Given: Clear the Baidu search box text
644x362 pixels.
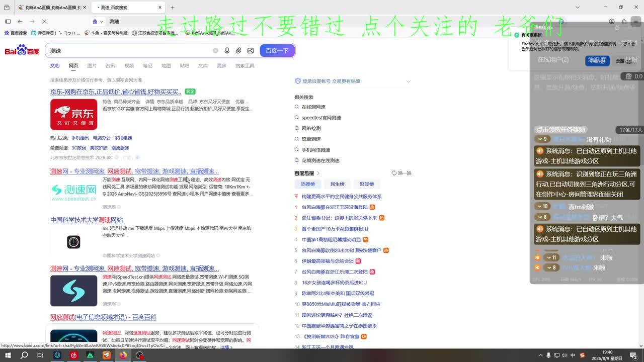Looking at the screenshot, I should [x=215, y=51].
